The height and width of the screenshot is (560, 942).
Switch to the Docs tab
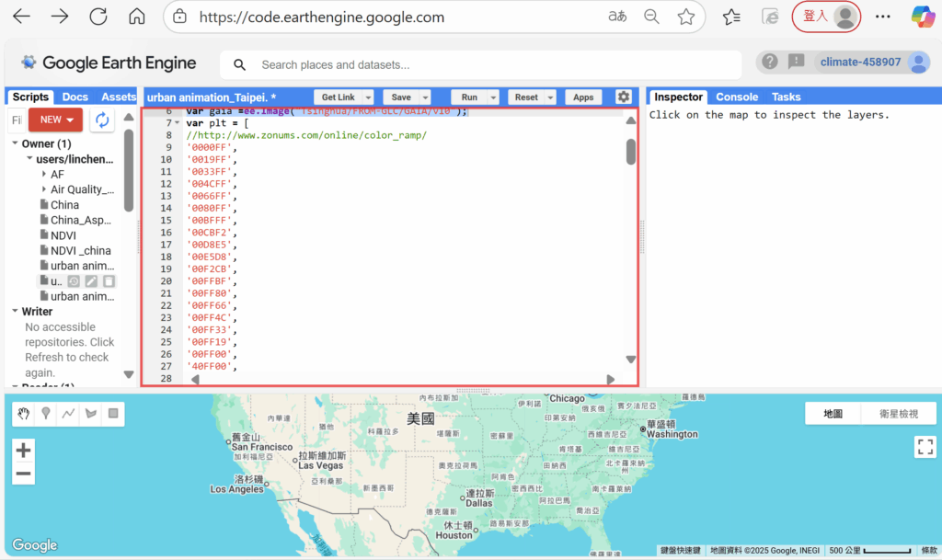pyautogui.click(x=75, y=97)
